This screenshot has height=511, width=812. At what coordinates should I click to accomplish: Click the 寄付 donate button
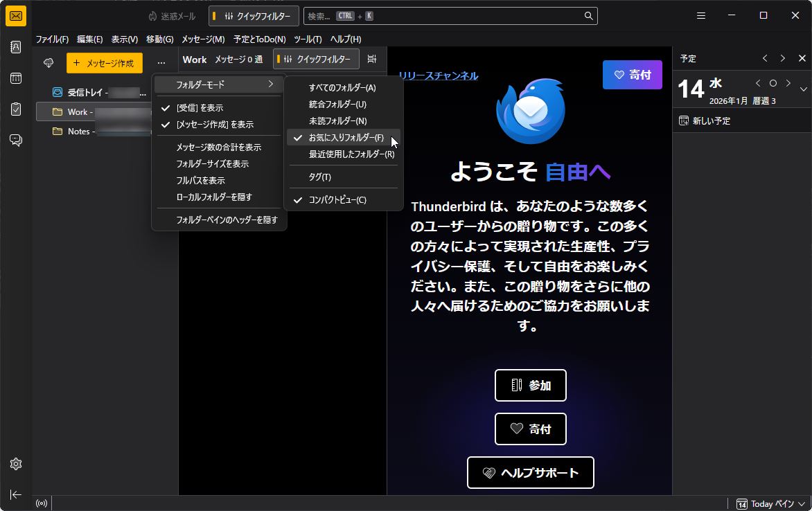pos(632,74)
